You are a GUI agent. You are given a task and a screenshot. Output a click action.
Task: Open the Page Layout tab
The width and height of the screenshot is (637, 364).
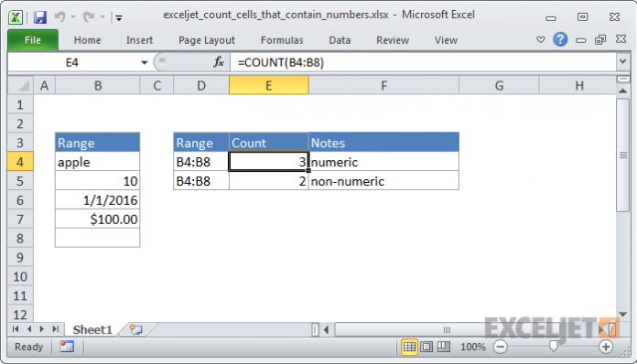(206, 40)
